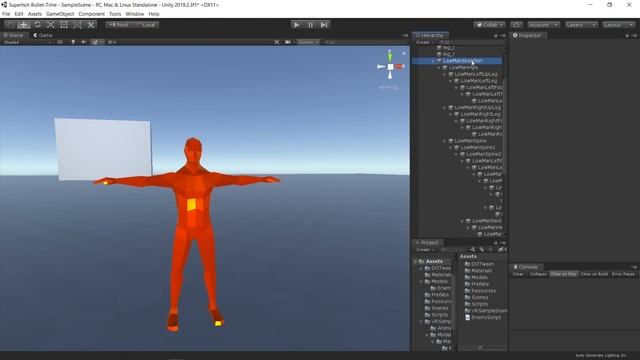Image resolution: width=640 pixels, height=360 pixels.
Task: Open scene component tools icon
Action: pos(277,42)
